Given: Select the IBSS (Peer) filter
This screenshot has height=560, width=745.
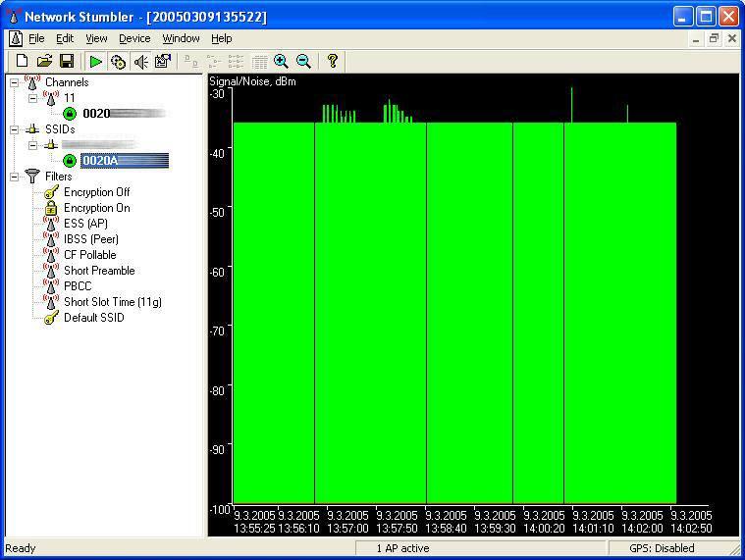Looking at the screenshot, I should (91, 238).
